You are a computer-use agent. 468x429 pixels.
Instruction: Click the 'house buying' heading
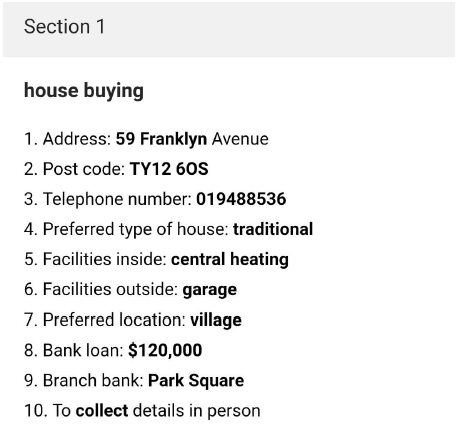[x=84, y=91]
